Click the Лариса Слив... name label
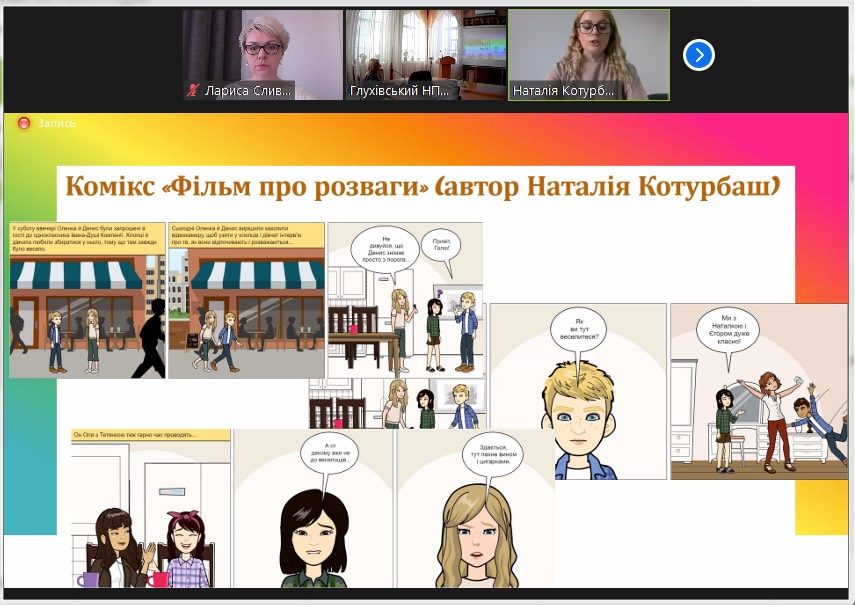This screenshot has width=855, height=605. pyautogui.click(x=248, y=91)
